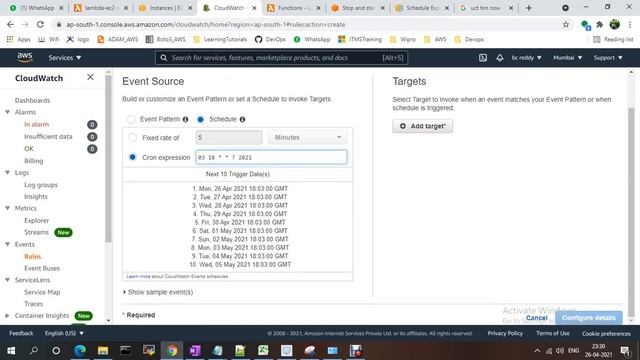
Task: Collapse the Events section
Action: coord(7,244)
